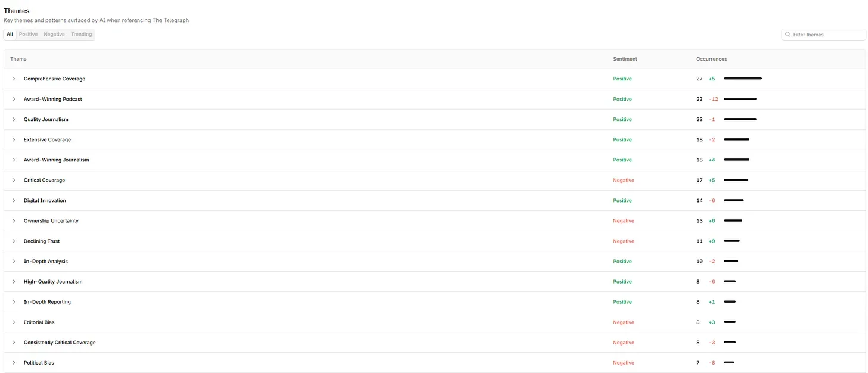Expand the Digital Innovation row

[x=14, y=200]
